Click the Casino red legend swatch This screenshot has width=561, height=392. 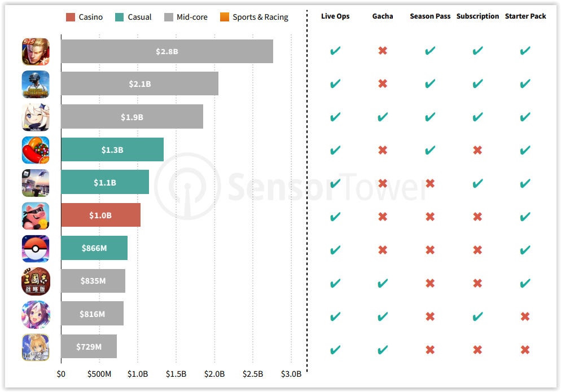pyautogui.click(x=71, y=17)
